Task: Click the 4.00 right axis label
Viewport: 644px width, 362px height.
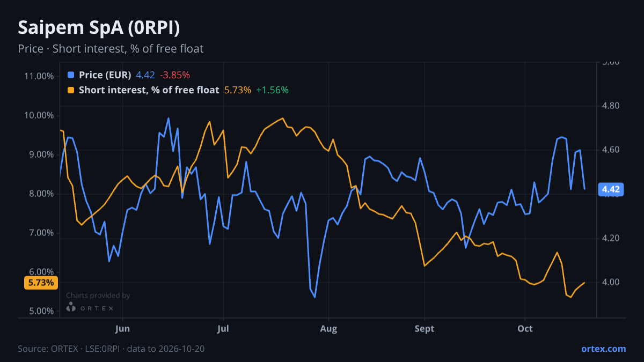Action: [611, 282]
